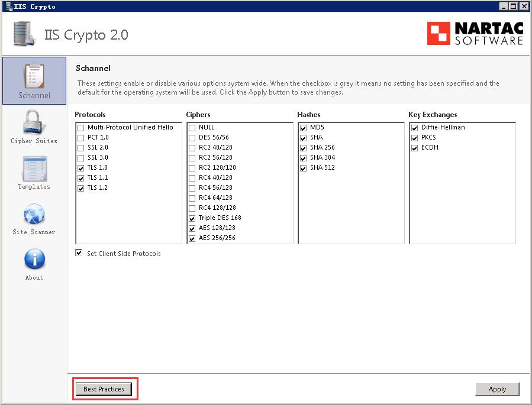Viewport: 532px width, 405px height.
Task: Maximize the IIS Crypto window
Action: (x=514, y=6)
